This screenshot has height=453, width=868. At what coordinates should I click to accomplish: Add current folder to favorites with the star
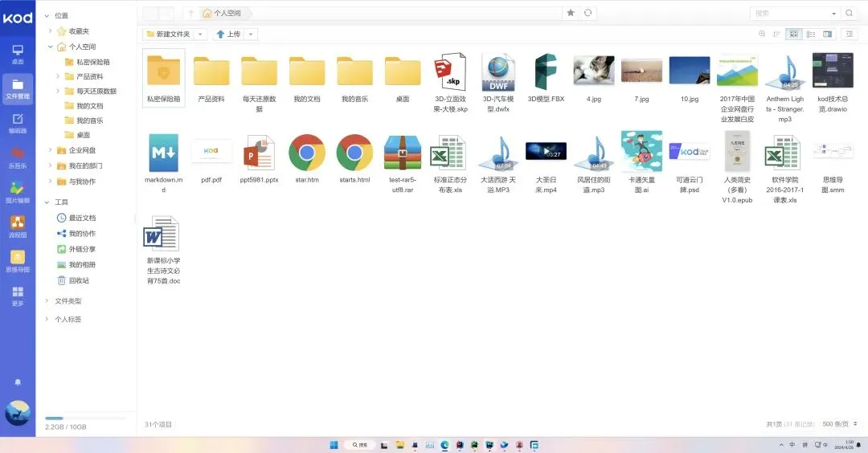pyautogui.click(x=571, y=13)
